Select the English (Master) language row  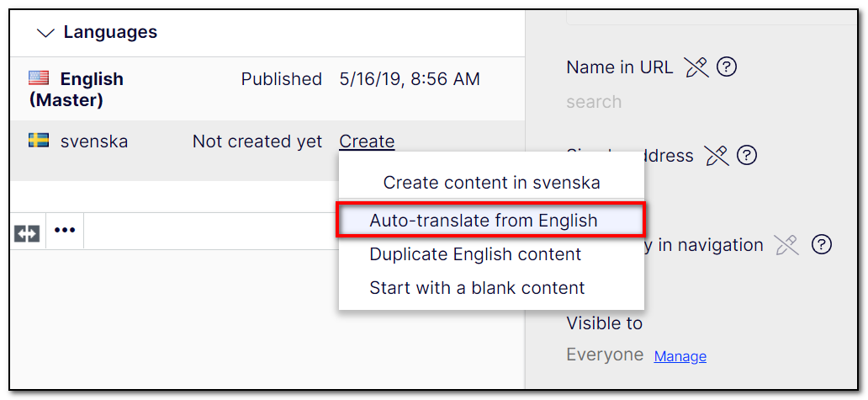(x=267, y=89)
